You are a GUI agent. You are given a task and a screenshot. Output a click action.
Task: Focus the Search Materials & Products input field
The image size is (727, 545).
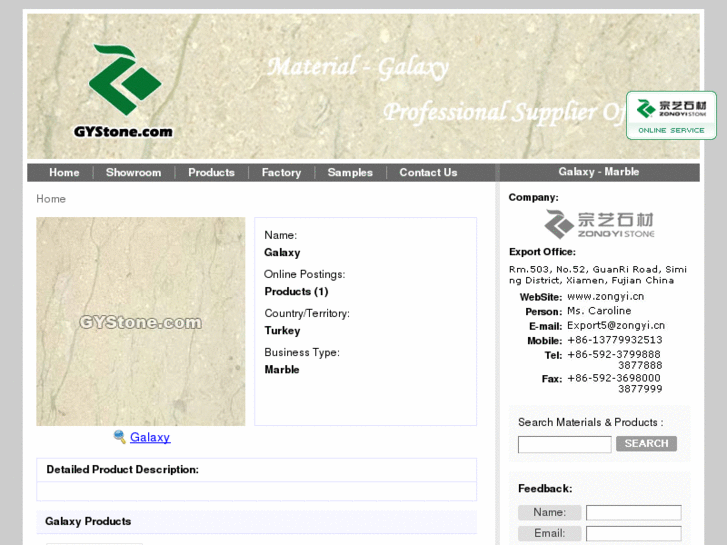564,444
